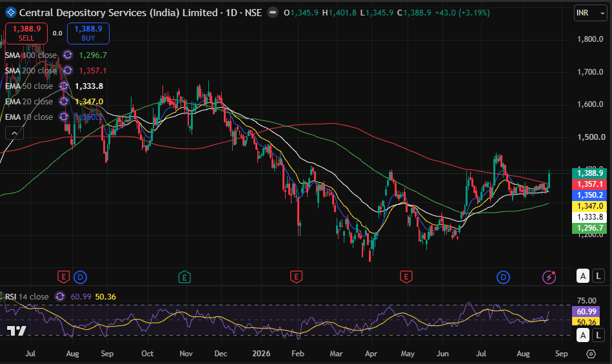Select the SMA 200 close indicator legend
Image resolution: width=612 pixels, height=364 pixels.
pyautogui.click(x=31, y=70)
